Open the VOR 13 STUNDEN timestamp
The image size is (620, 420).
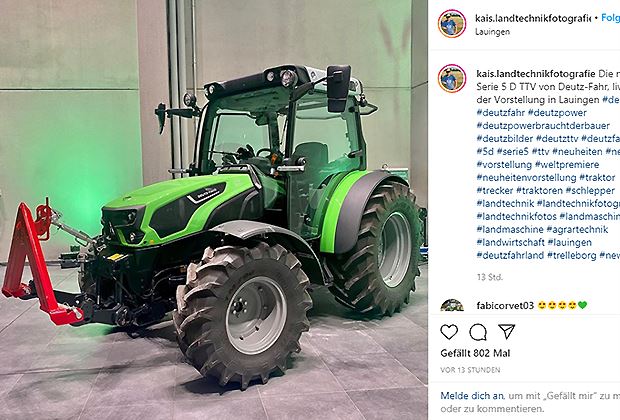pos(470,370)
